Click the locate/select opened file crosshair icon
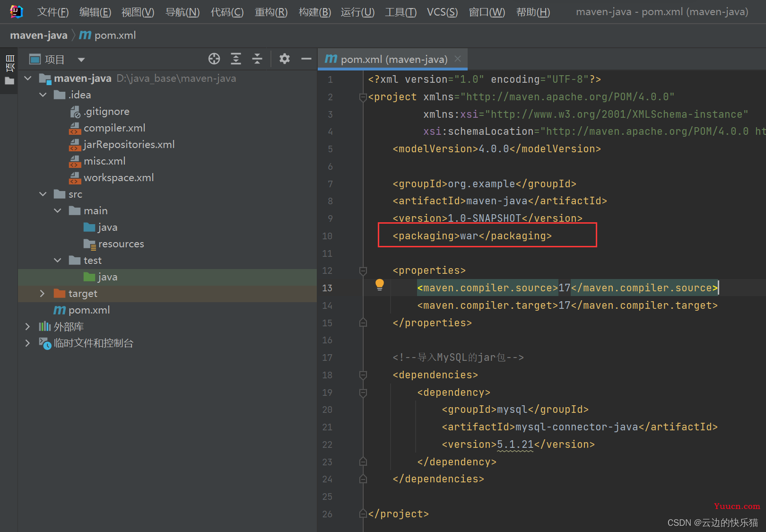 pyautogui.click(x=214, y=59)
